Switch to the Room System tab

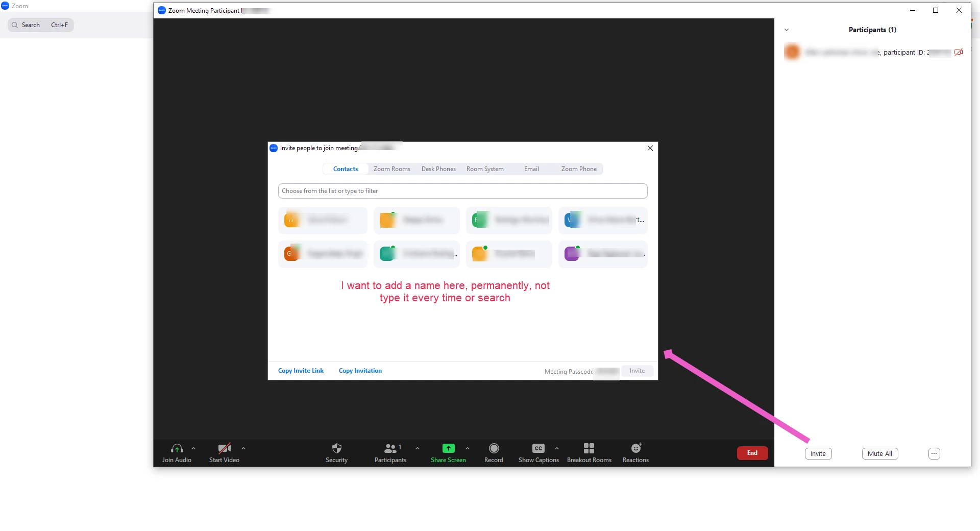[x=485, y=169]
